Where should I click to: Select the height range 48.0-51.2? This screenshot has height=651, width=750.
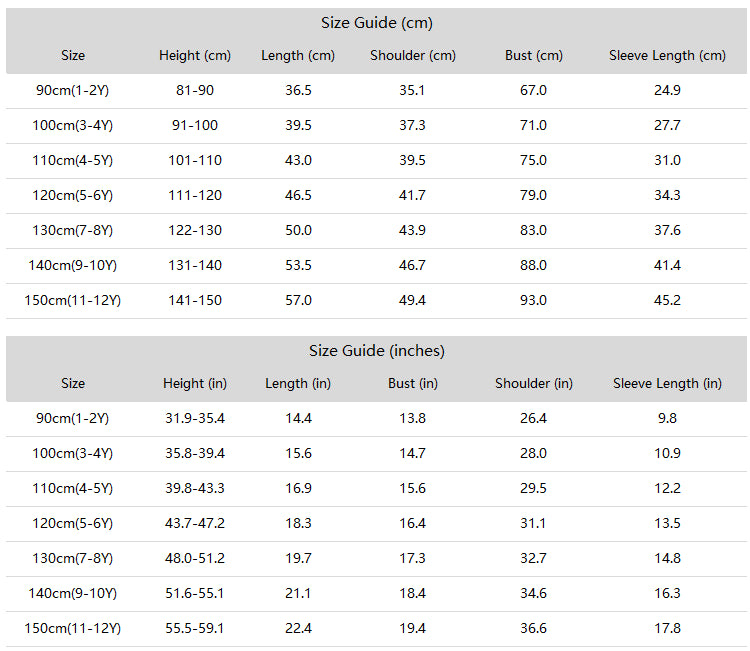pos(195,559)
